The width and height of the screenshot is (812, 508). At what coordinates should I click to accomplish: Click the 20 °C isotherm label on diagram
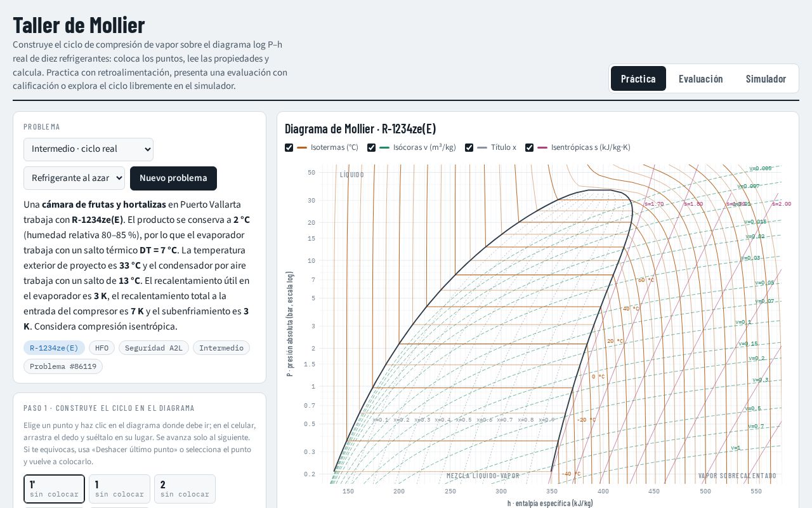click(x=615, y=341)
